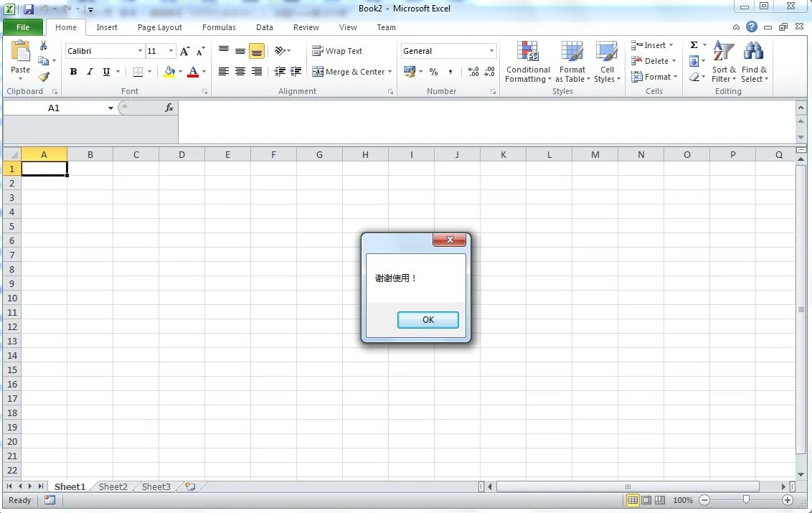Toggle Bold formatting
The height and width of the screenshot is (513, 812).
(x=73, y=72)
